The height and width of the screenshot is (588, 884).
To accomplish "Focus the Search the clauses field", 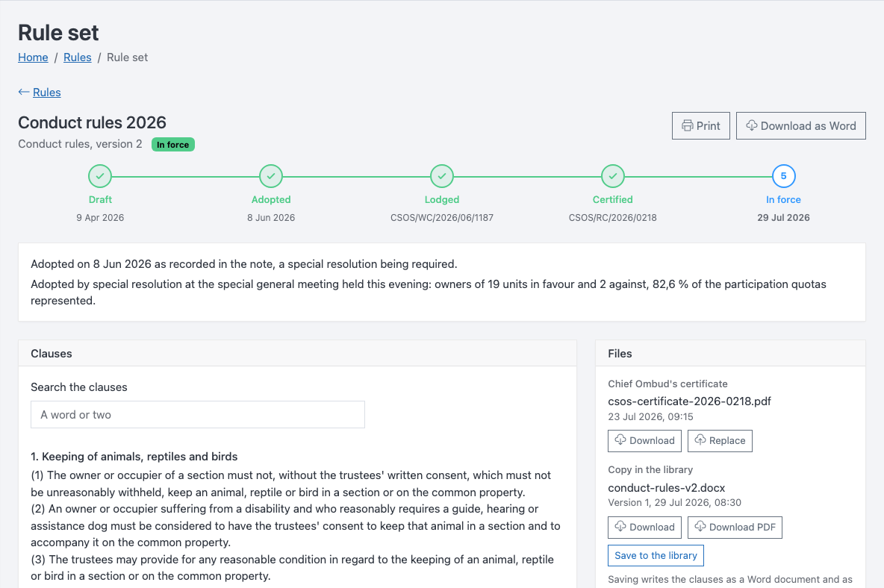I will point(198,415).
